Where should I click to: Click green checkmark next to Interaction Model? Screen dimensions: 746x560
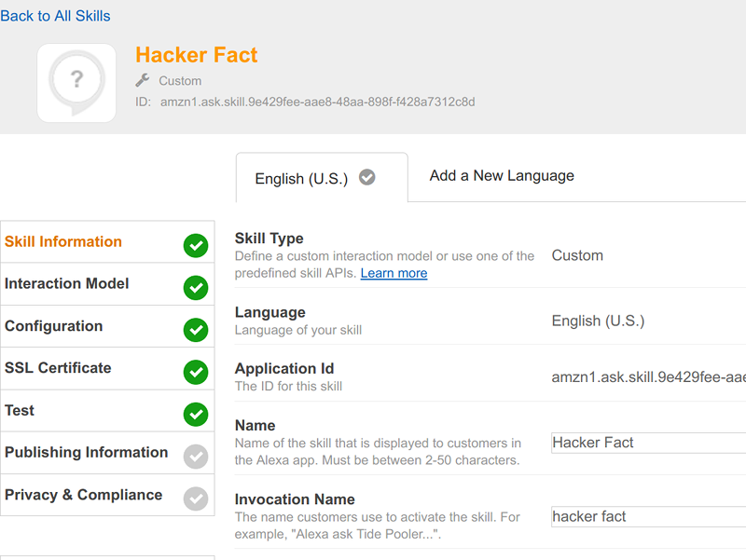tap(196, 288)
